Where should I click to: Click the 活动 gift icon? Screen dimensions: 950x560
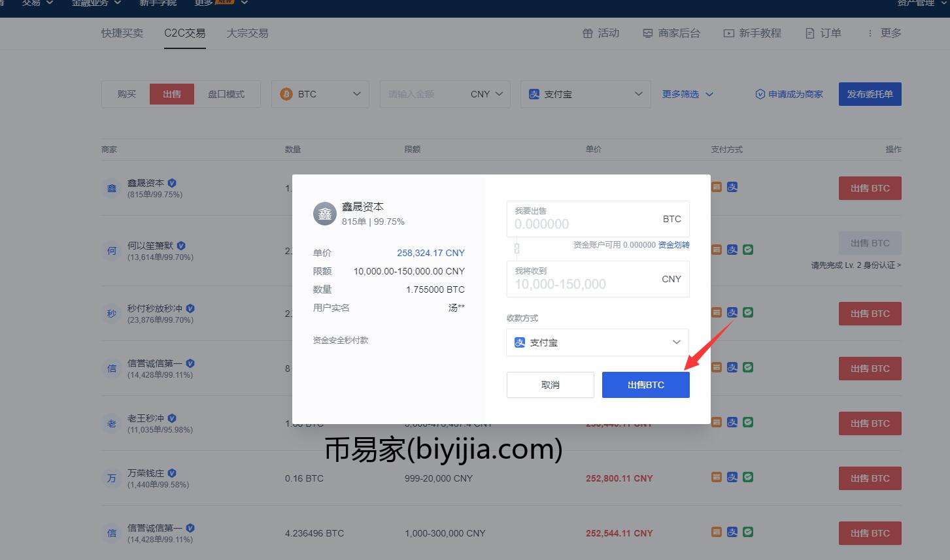[588, 33]
